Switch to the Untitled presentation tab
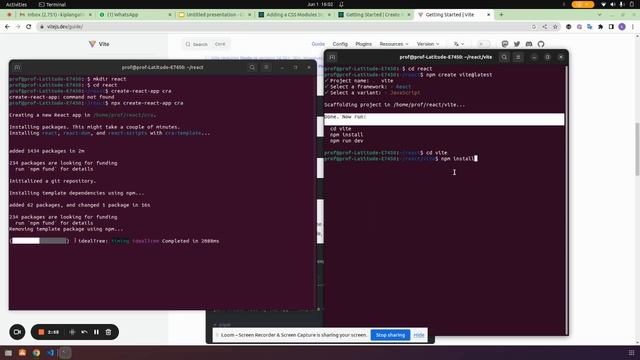The width and height of the screenshot is (640, 360). [214, 15]
